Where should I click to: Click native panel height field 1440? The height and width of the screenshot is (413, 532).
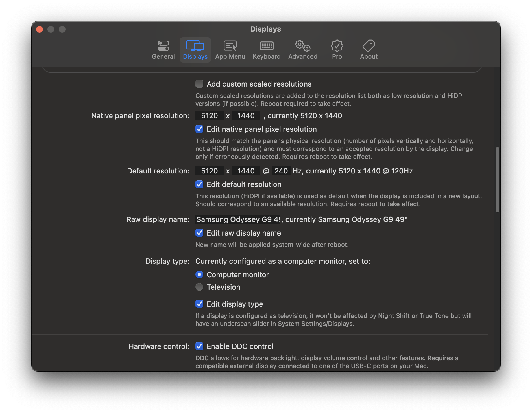[x=246, y=116]
